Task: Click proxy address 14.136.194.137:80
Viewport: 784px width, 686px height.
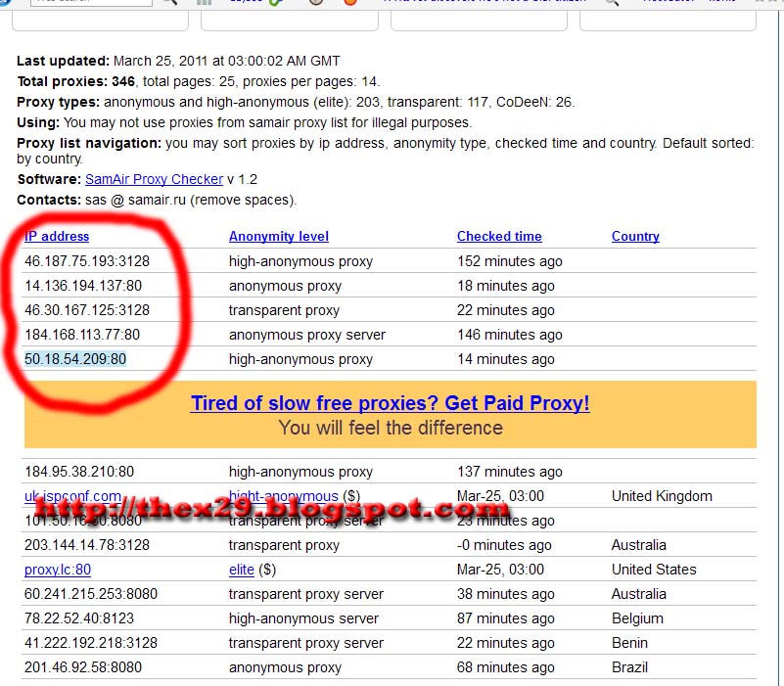Action: [83, 286]
